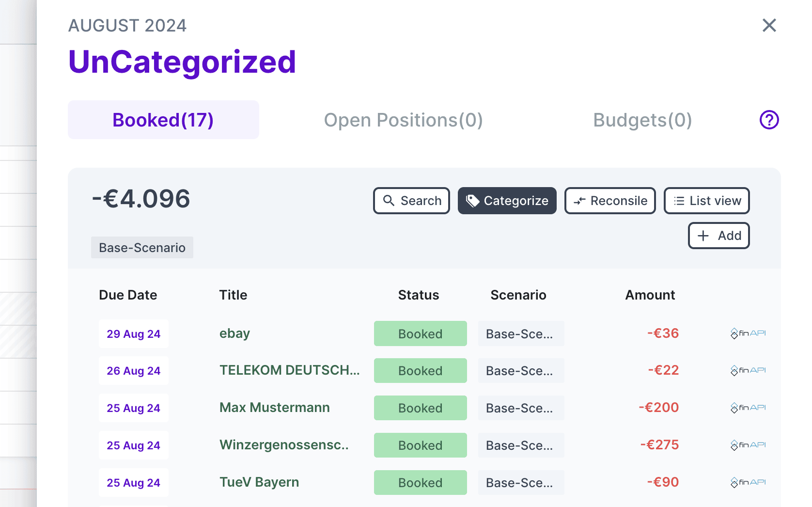Click finAPI icon in ebay row
This screenshot has height=507, width=812.
pos(748,333)
